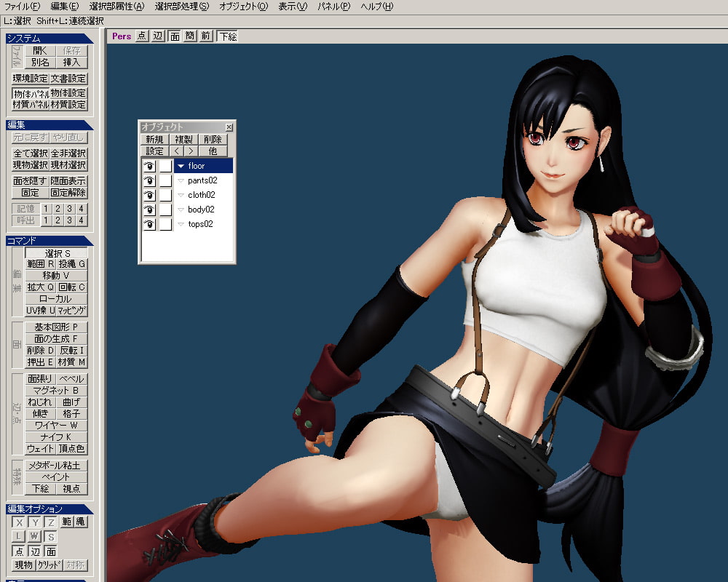Screen dimensions: 728x582
Task: Click 全て選択 to select everything
Action: [30, 154]
